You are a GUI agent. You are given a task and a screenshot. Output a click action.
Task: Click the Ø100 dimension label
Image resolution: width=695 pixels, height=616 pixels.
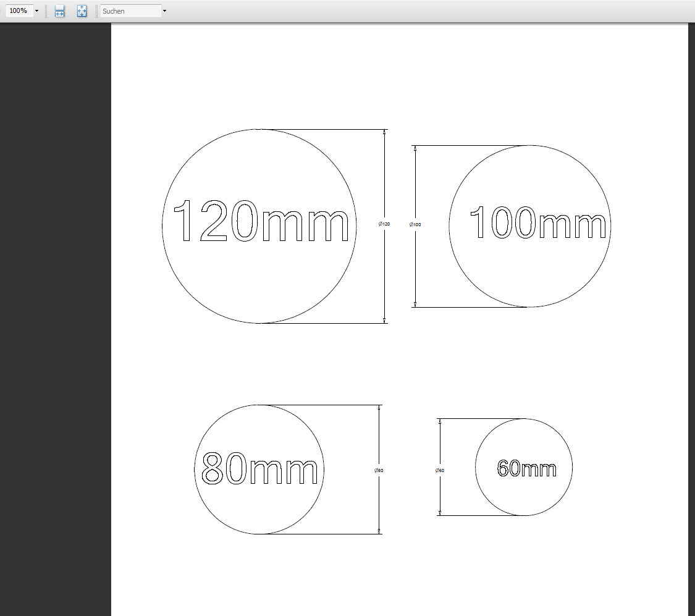pos(415,224)
